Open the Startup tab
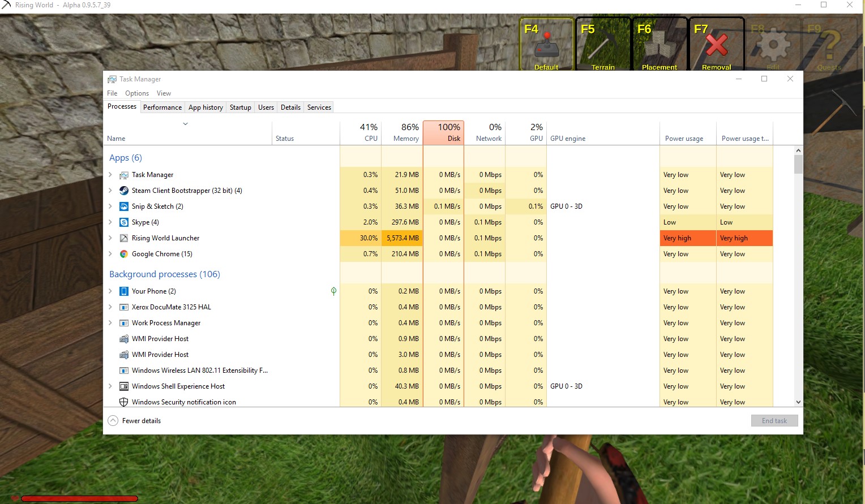865x504 pixels. 240,107
